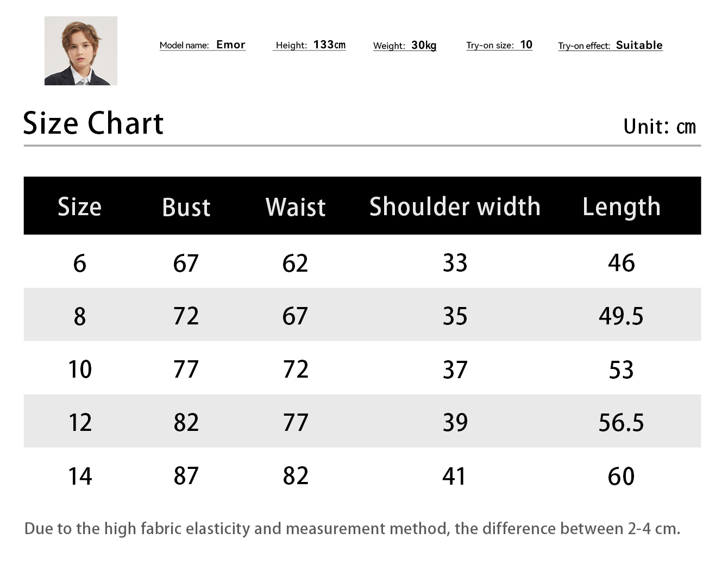Select the Bust column header
The height and width of the screenshot is (570, 728).
click(186, 208)
